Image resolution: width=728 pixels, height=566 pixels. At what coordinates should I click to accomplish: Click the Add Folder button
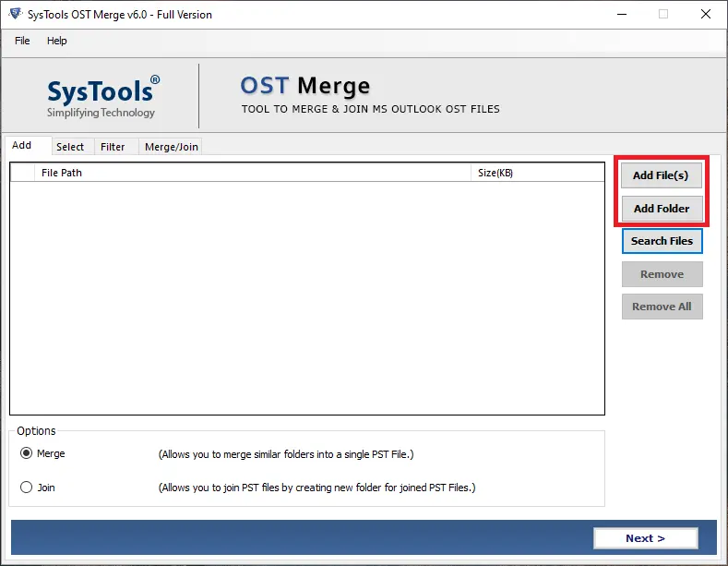tap(662, 209)
